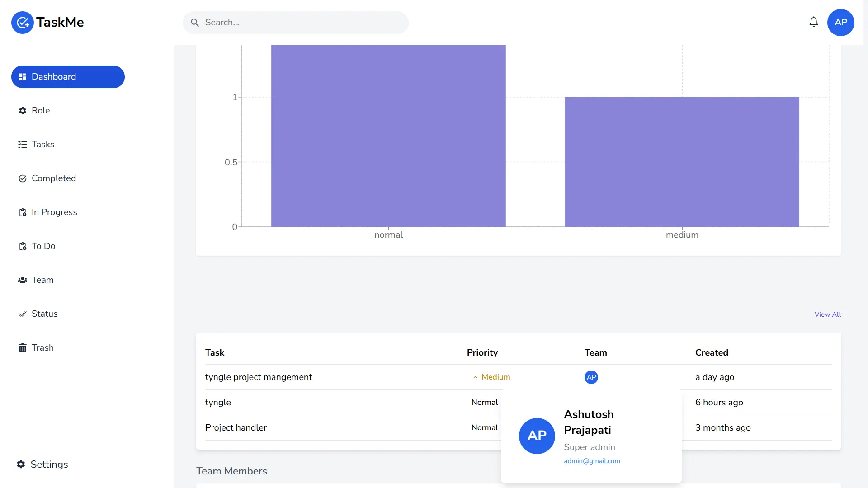Image resolution: width=868 pixels, height=488 pixels.
Task: Open the To Do menu item
Action: pyautogui.click(x=68, y=246)
